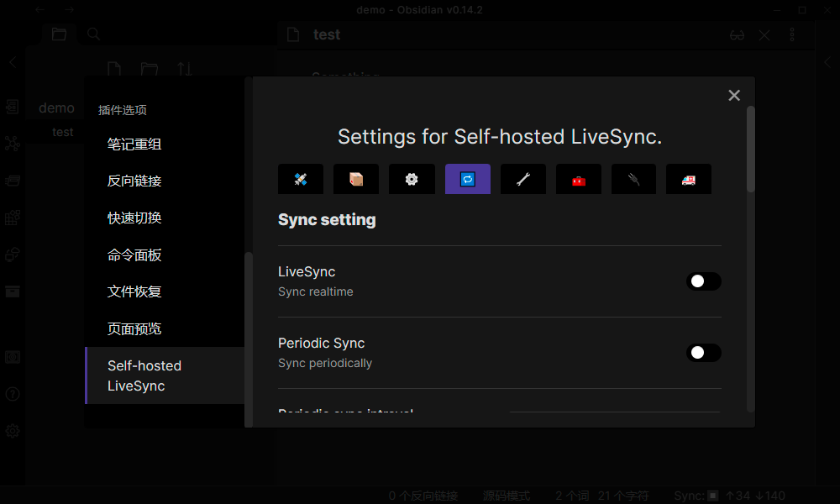
Task: Click the blocks grid ribbon icon
Action: [13, 218]
